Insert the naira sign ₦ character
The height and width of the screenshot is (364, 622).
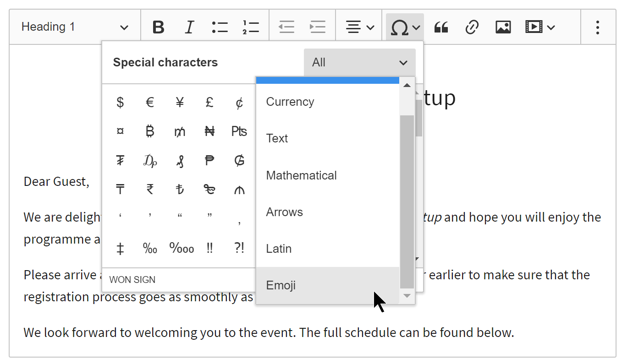click(x=209, y=131)
